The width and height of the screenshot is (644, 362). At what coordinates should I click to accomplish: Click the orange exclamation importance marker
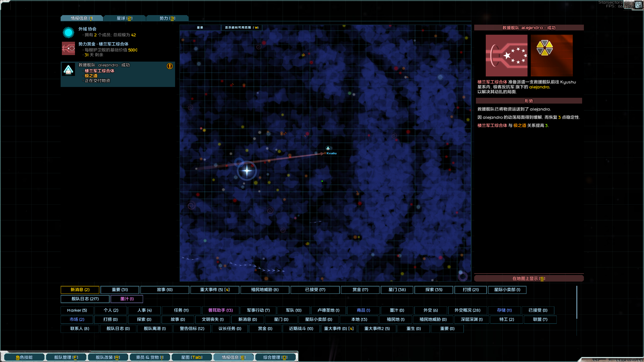pos(170,66)
